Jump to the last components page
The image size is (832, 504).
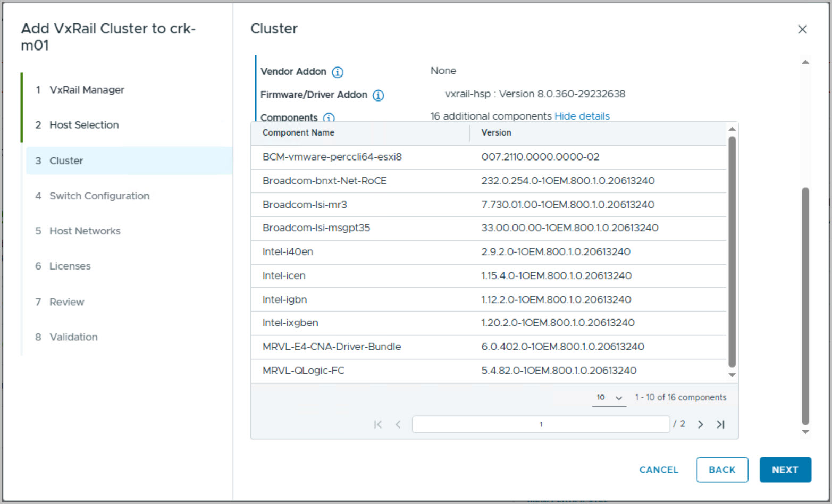[x=720, y=424]
